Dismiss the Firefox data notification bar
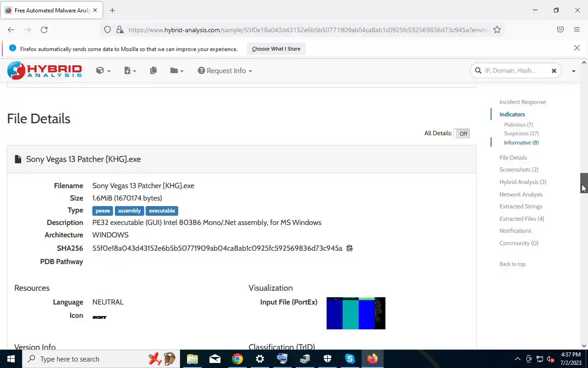588x368 pixels. pyautogui.click(x=577, y=48)
